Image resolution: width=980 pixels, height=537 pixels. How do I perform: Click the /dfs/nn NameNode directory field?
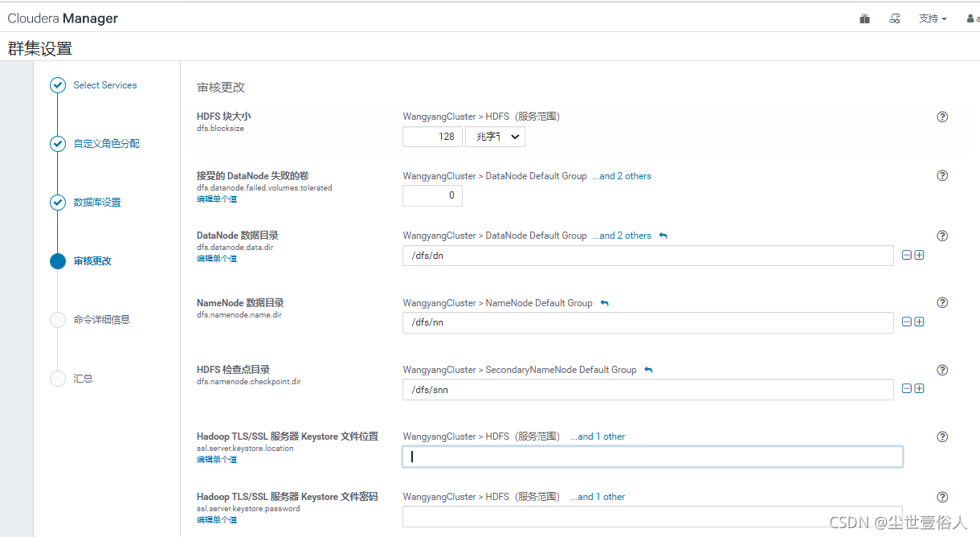(x=648, y=322)
